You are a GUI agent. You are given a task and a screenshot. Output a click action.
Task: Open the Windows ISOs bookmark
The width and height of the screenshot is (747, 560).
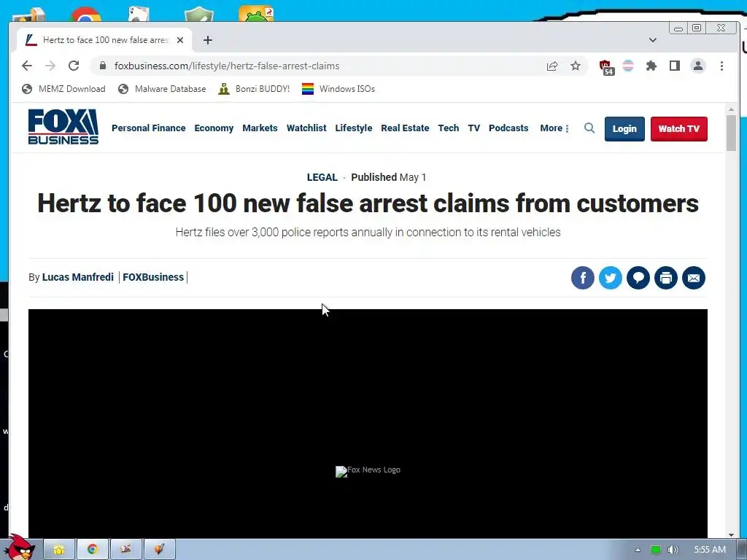(x=338, y=89)
